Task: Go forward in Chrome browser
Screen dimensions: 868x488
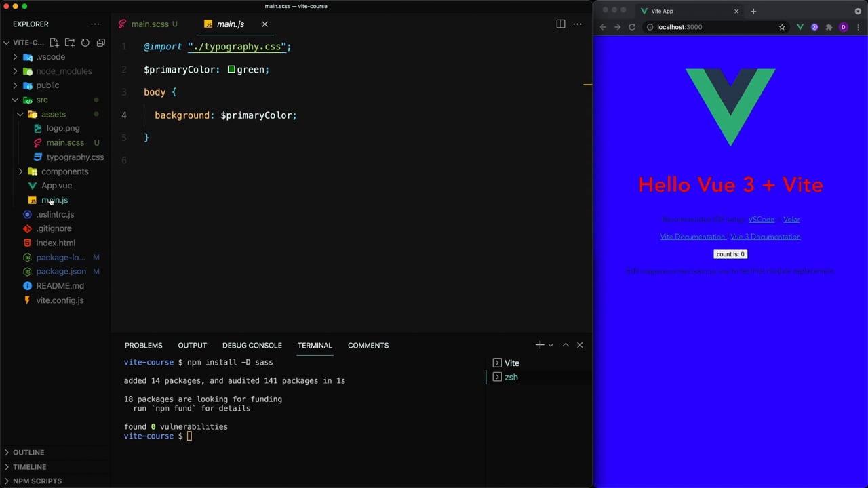Action: pos(617,27)
